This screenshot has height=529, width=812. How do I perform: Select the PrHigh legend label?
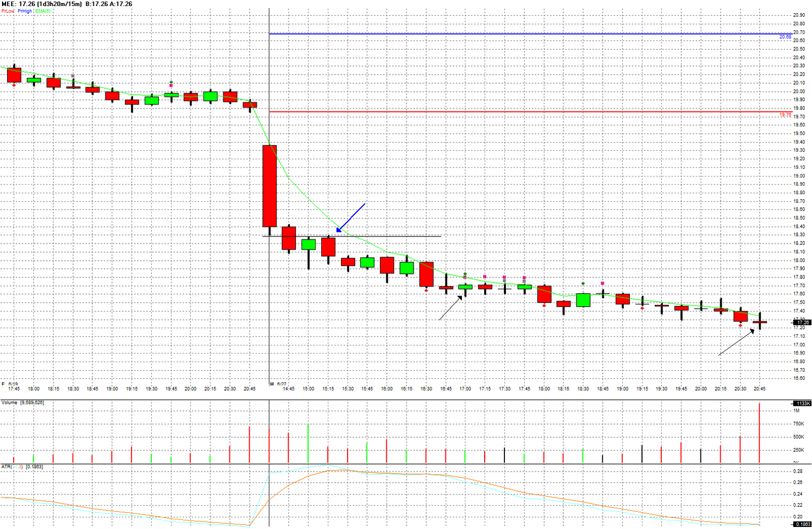click(x=25, y=11)
